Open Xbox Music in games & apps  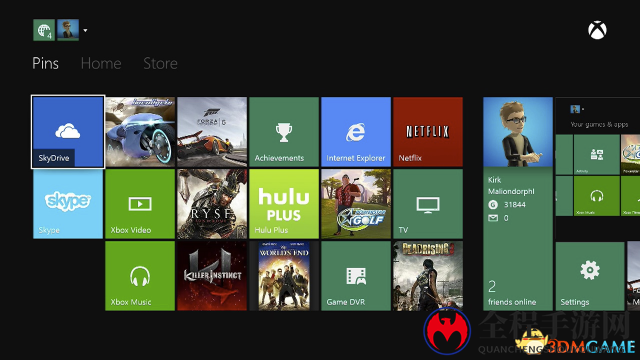point(597,196)
